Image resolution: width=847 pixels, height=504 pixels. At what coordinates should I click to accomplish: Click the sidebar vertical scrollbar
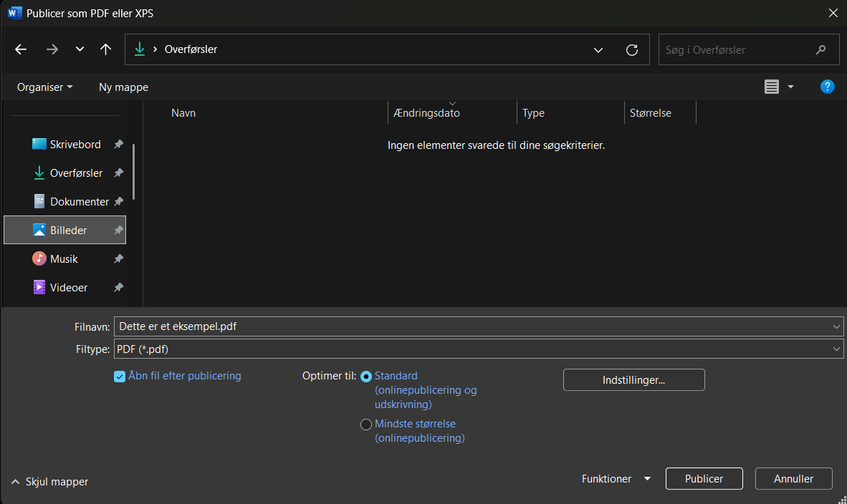pos(133,172)
